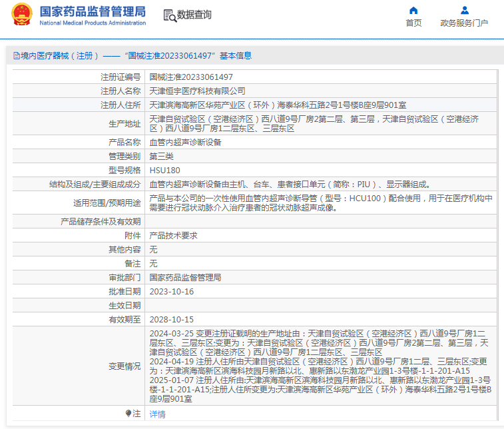Click the 变更情况 row label

click(125, 366)
